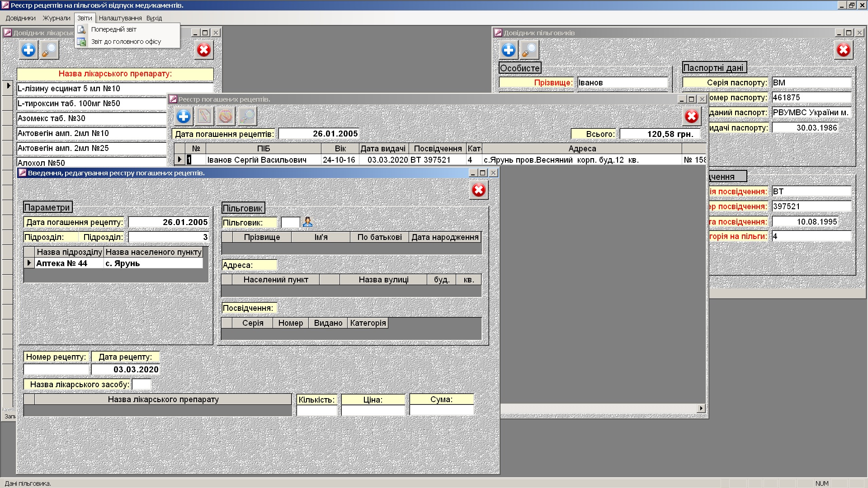The image size is (868, 488).
Task: Click Дата погашення рецептів field in Реєстр window
Action: coord(319,134)
